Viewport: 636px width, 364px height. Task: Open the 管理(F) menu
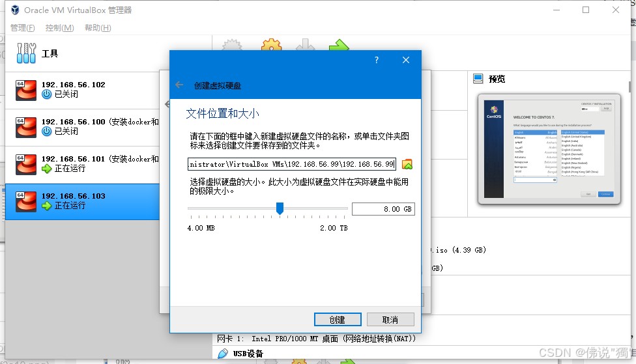(x=23, y=27)
